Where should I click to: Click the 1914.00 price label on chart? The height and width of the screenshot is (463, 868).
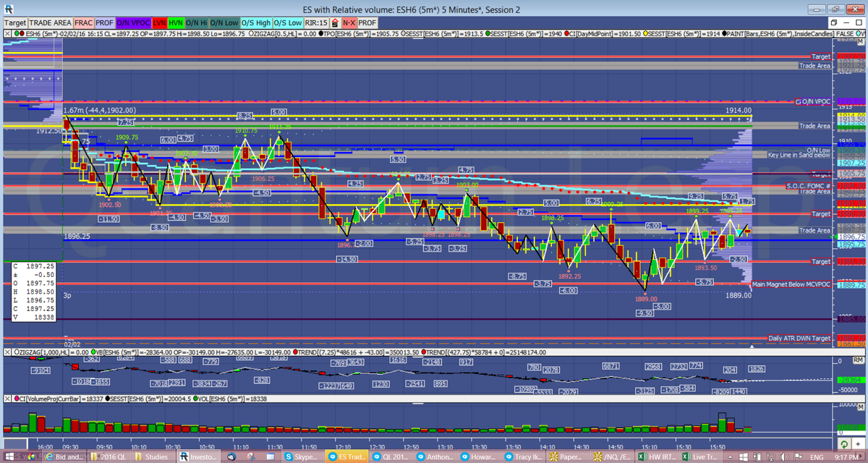[x=739, y=109]
